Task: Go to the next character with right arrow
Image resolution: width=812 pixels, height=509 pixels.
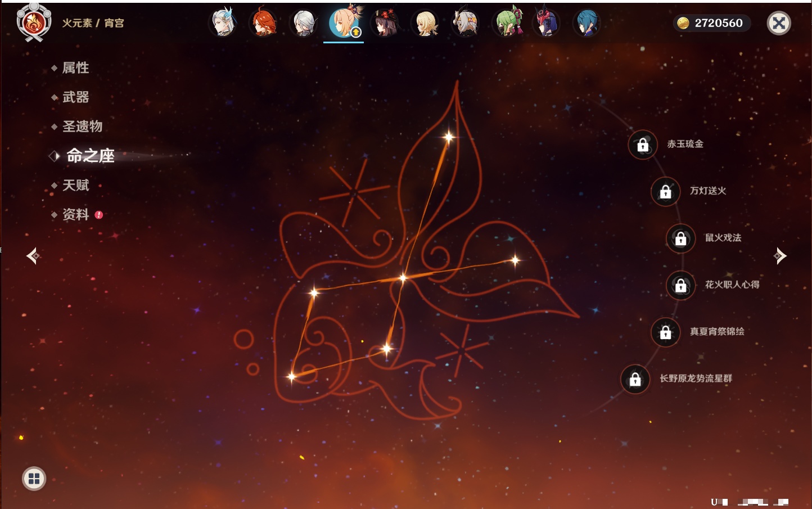Action: coord(780,256)
